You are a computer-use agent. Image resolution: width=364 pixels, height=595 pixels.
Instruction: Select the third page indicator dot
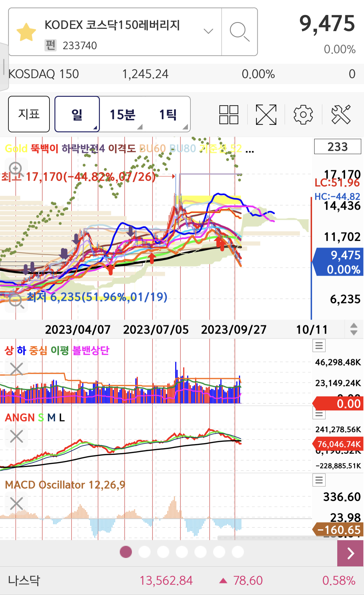pos(163,552)
